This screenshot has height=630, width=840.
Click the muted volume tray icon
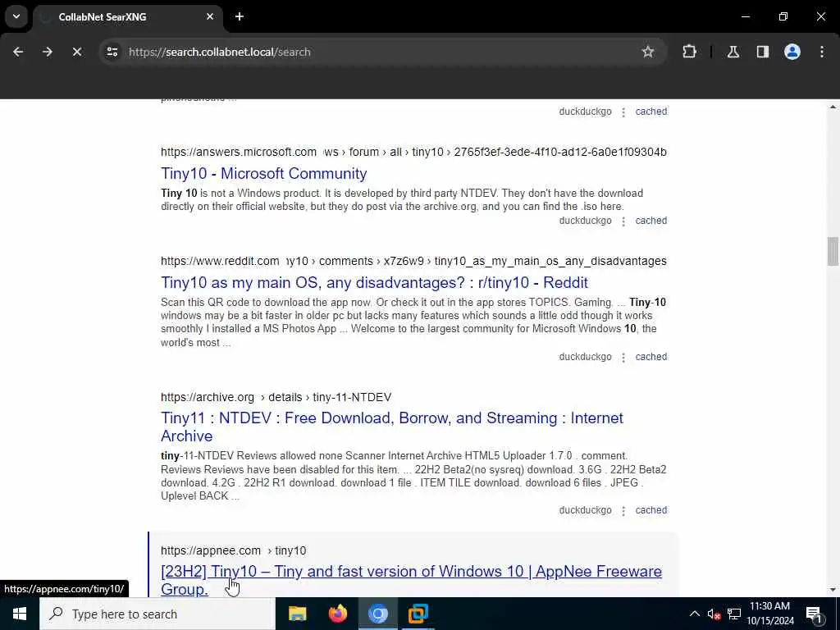coord(714,614)
